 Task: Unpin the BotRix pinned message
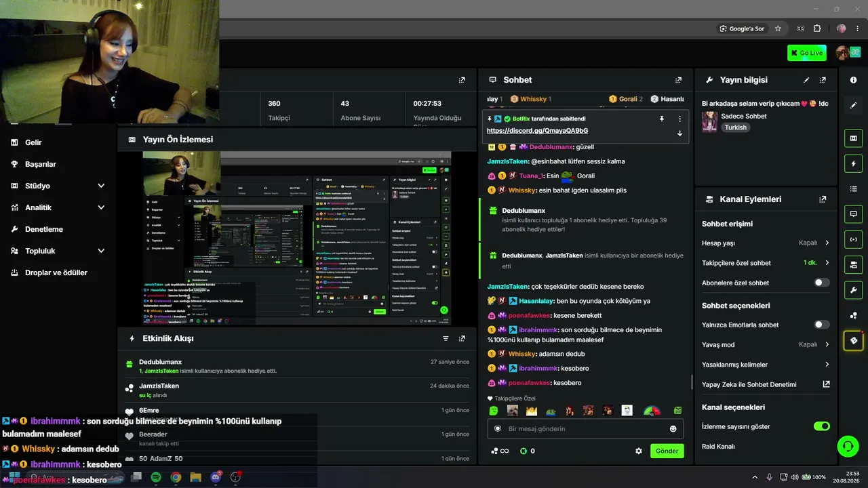tap(662, 119)
